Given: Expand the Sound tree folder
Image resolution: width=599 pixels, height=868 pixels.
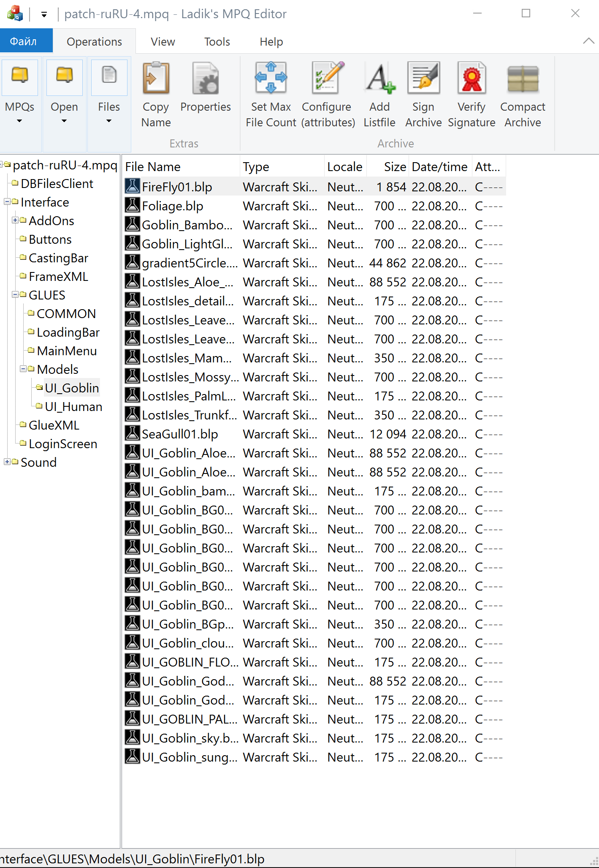Looking at the screenshot, I should 7,462.
